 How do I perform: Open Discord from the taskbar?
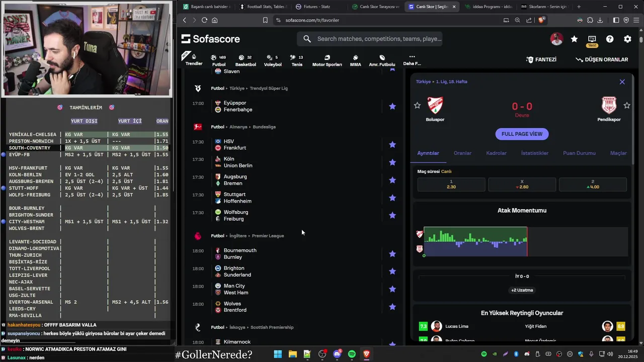click(337, 354)
